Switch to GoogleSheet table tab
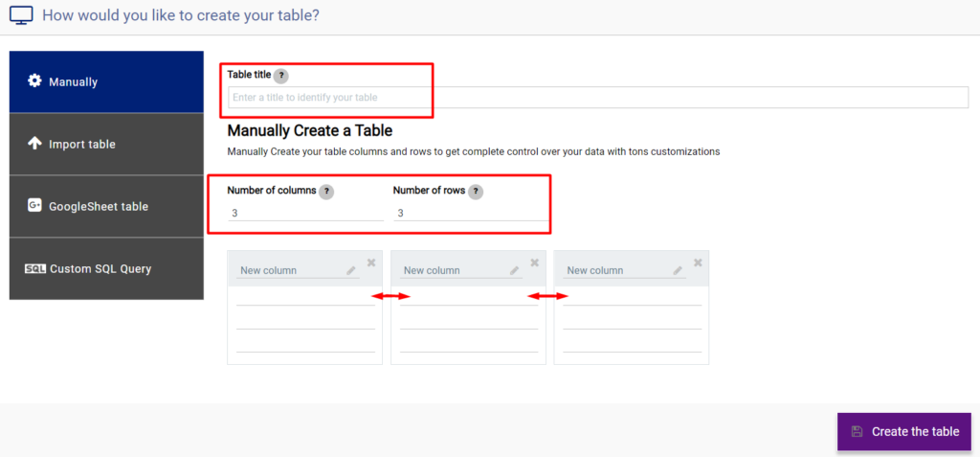 [x=106, y=206]
